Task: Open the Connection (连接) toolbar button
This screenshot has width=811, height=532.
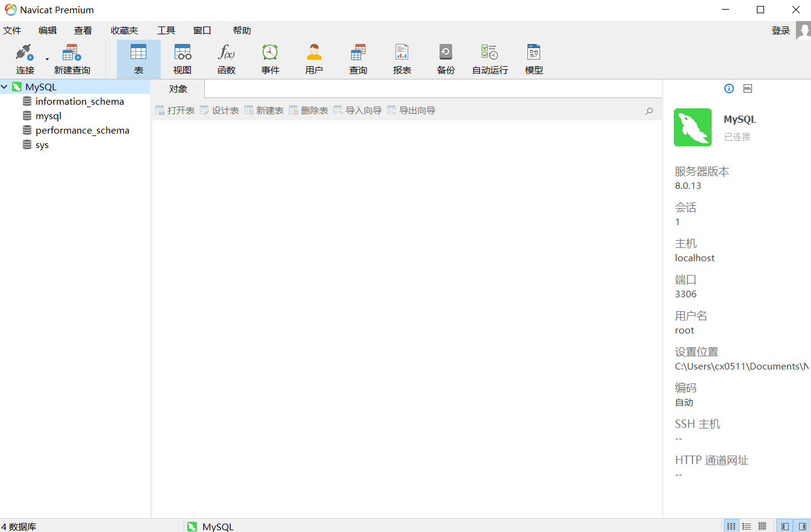Action: coord(25,59)
